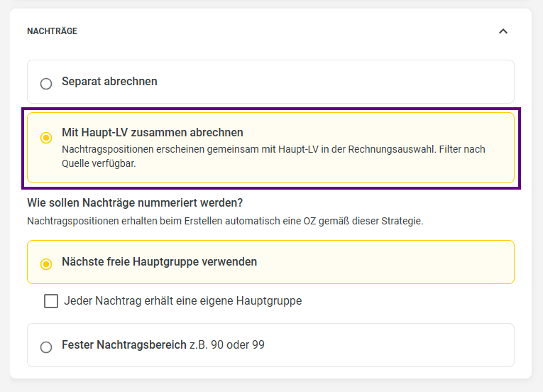
Task: Click the subtext about OZ gemäß dieser Strategie
Action: tap(225, 221)
